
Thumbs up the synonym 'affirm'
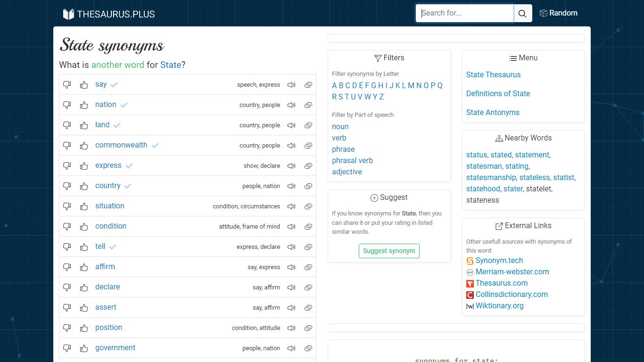84,267
